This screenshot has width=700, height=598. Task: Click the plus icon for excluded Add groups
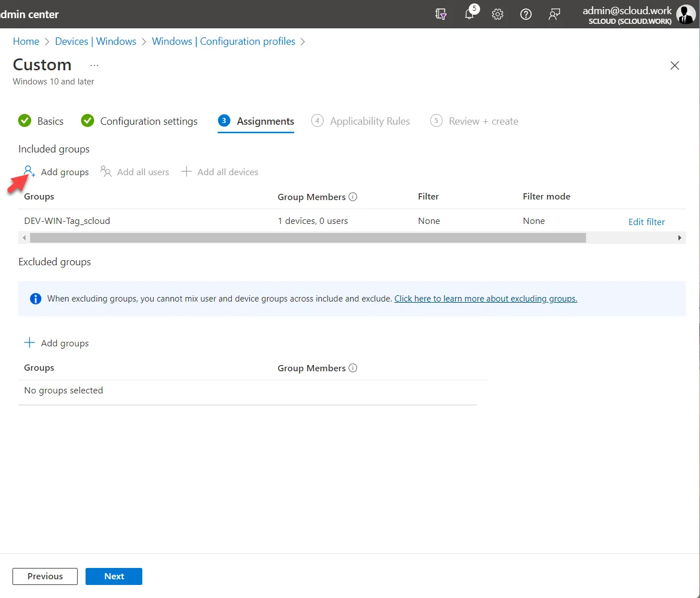point(29,342)
